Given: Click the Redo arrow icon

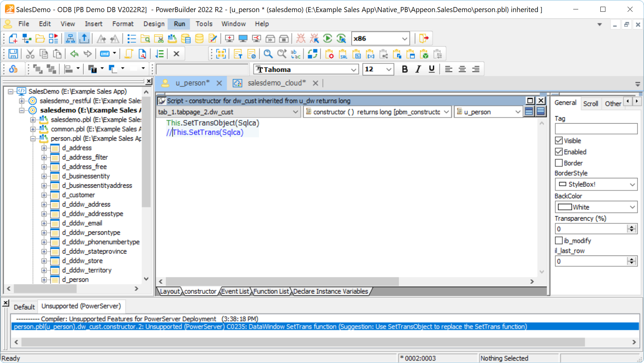Looking at the screenshot, I should [88, 54].
